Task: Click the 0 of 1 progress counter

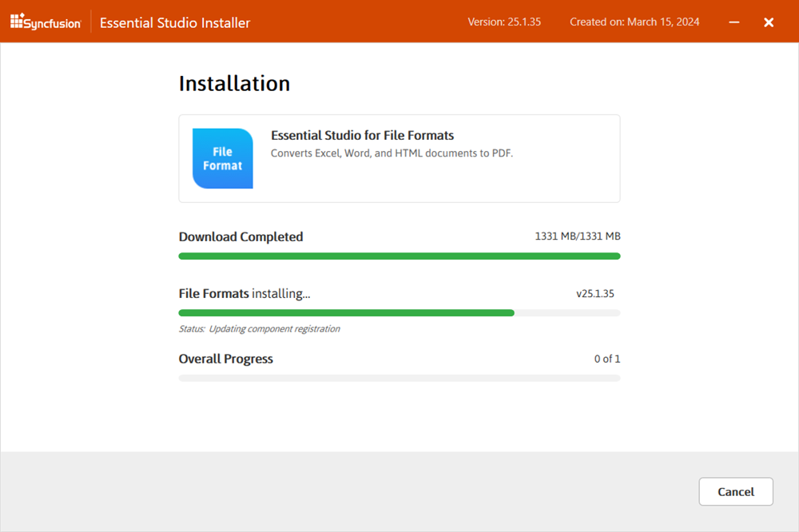Action: [x=607, y=359]
